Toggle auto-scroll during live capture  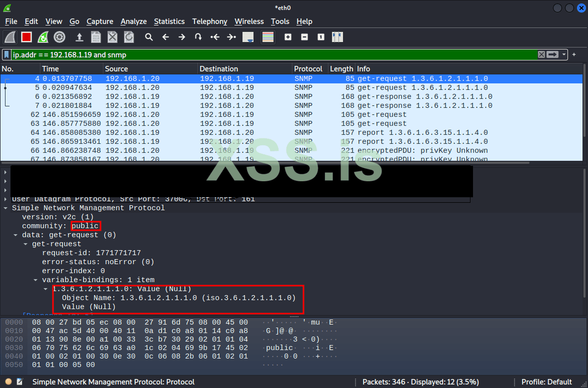click(x=248, y=37)
